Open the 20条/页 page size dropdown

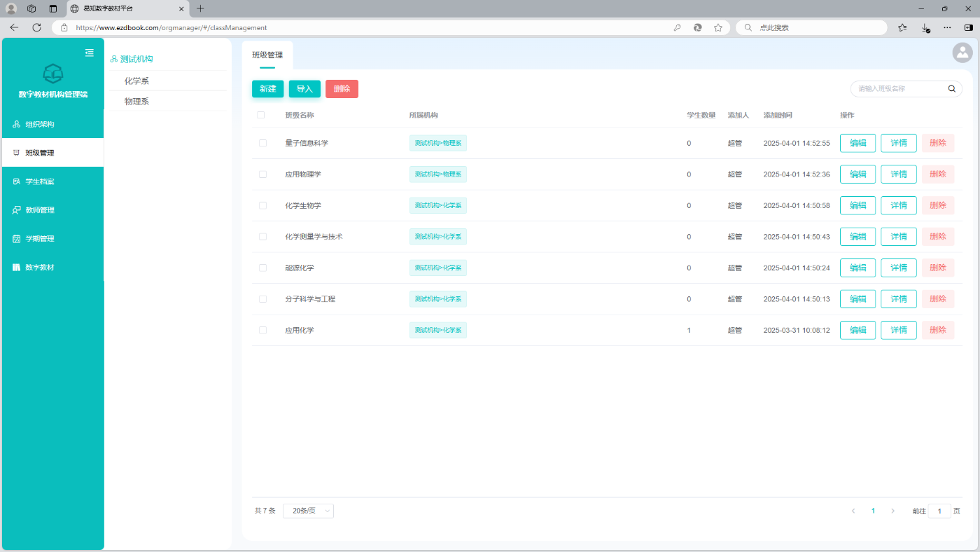pyautogui.click(x=308, y=511)
